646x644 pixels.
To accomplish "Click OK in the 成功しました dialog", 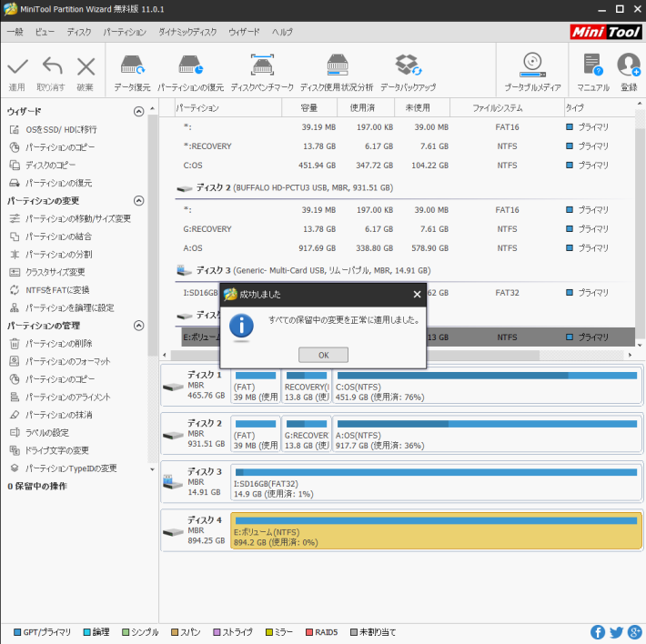I will click(323, 355).
